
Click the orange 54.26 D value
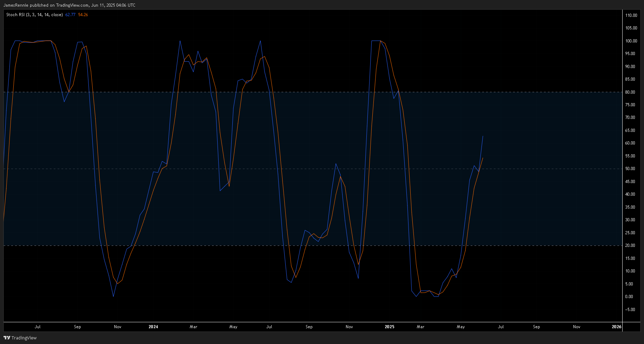(83, 15)
